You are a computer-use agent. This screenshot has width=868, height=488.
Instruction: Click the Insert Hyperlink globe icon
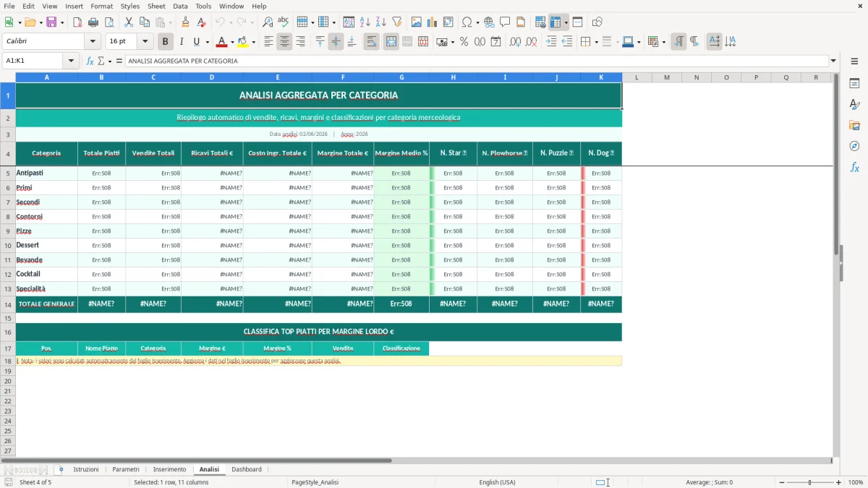tap(489, 22)
